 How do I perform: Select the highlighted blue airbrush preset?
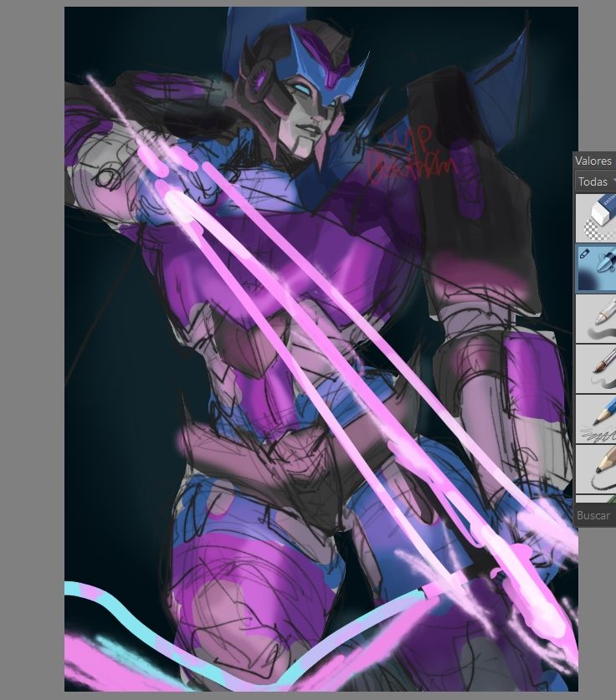click(596, 268)
